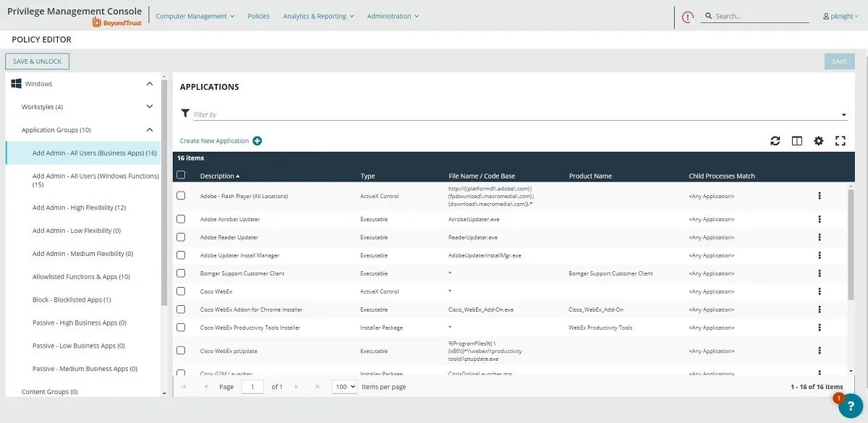Check the Adobe Reader Updater row checkbox
Image resolution: width=868 pixels, height=423 pixels.
point(181,237)
